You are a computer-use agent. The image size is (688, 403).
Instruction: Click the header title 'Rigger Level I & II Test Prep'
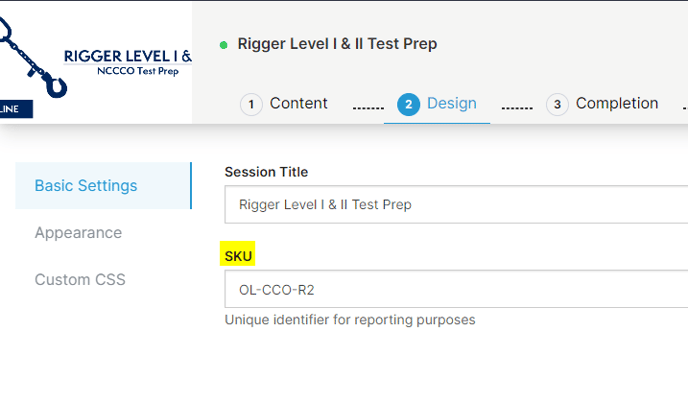click(337, 44)
